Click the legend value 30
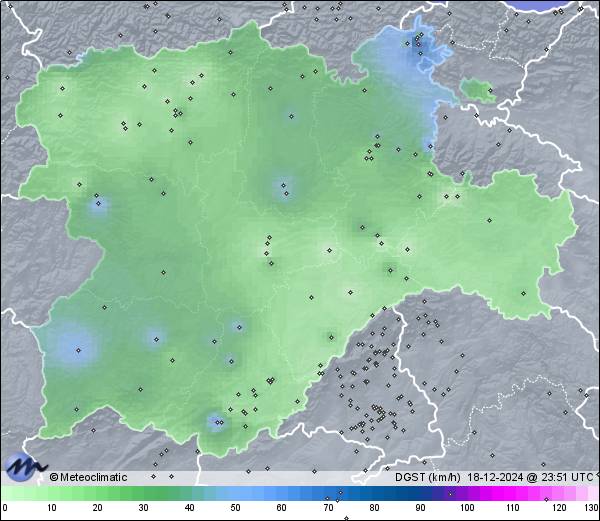 click(143, 508)
